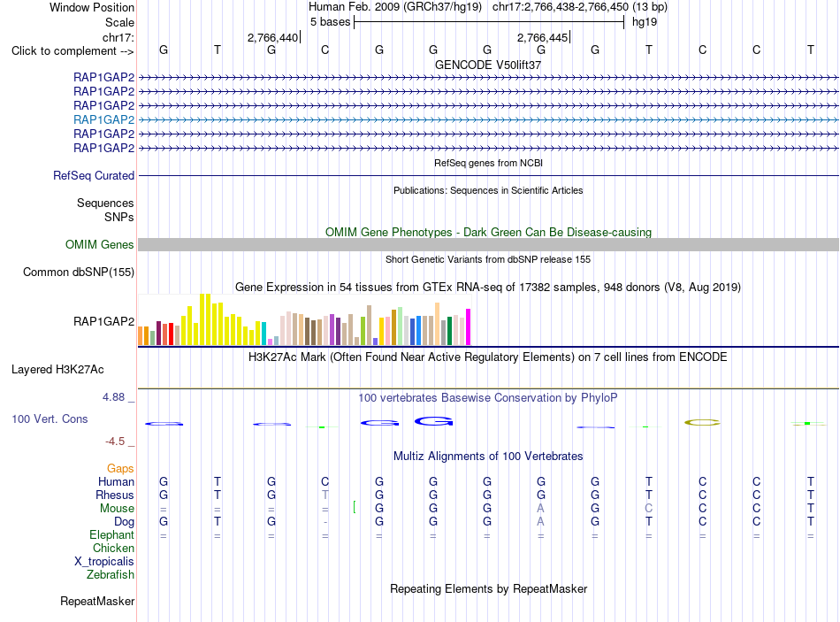
Task: Click the RefSeq Curated label
Action: pos(94,175)
